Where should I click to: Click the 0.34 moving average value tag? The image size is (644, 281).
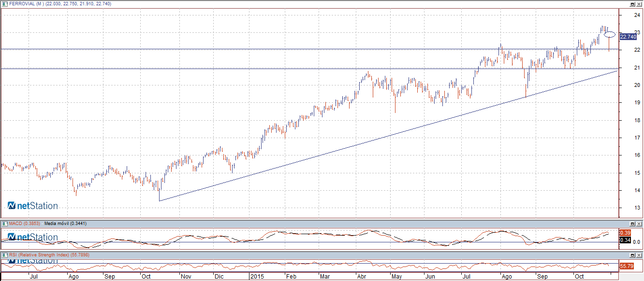pyautogui.click(x=624, y=240)
